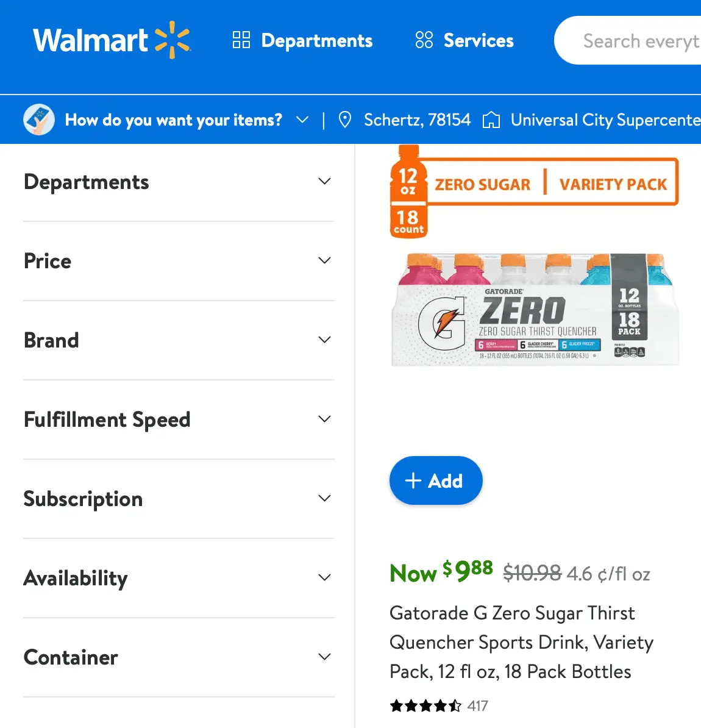Open Gatorade G Zero product title link

coord(521,642)
